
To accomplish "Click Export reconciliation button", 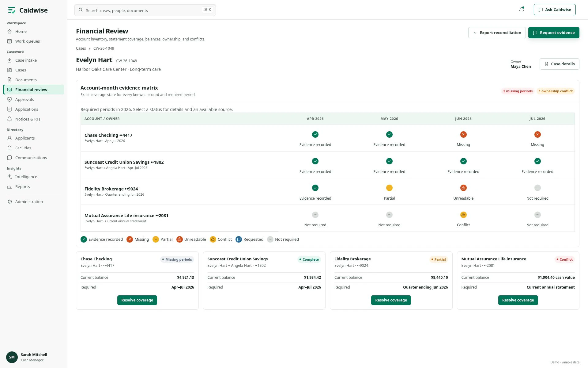I will [x=497, y=33].
